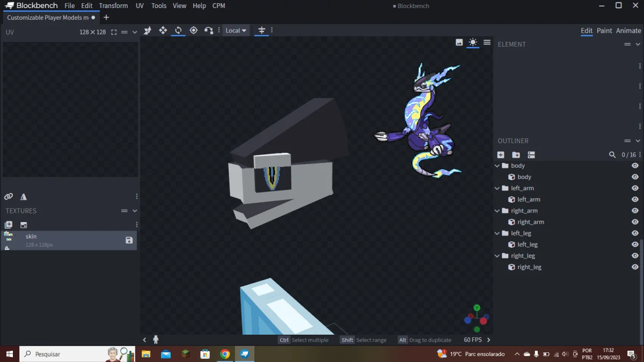644x362 pixels.
Task: Open the File menu
Action: tap(70, 6)
